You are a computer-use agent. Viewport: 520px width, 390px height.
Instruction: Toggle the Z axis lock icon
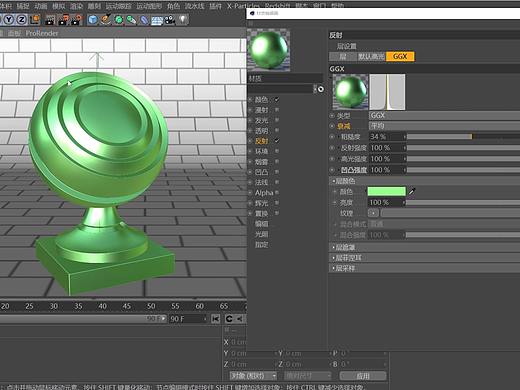[21, 20]
